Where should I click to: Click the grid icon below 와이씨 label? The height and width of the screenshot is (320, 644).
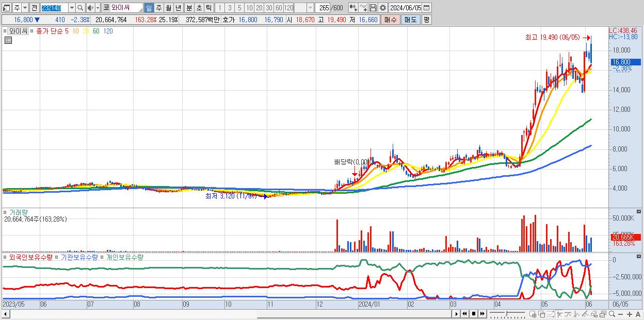8,40
